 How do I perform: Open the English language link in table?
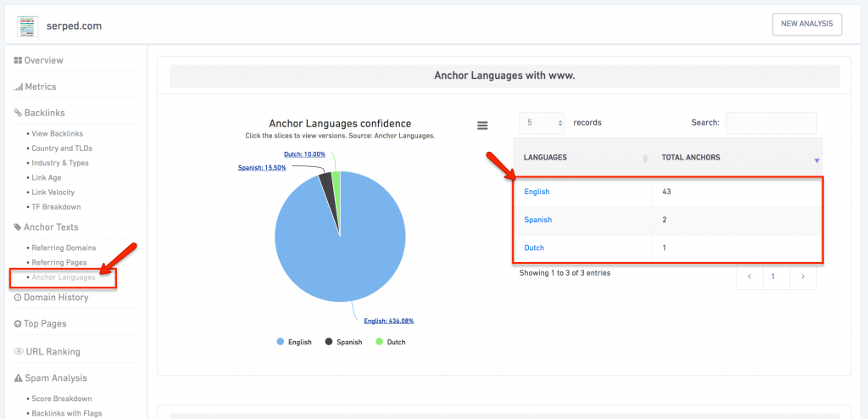tap(537, 192)
